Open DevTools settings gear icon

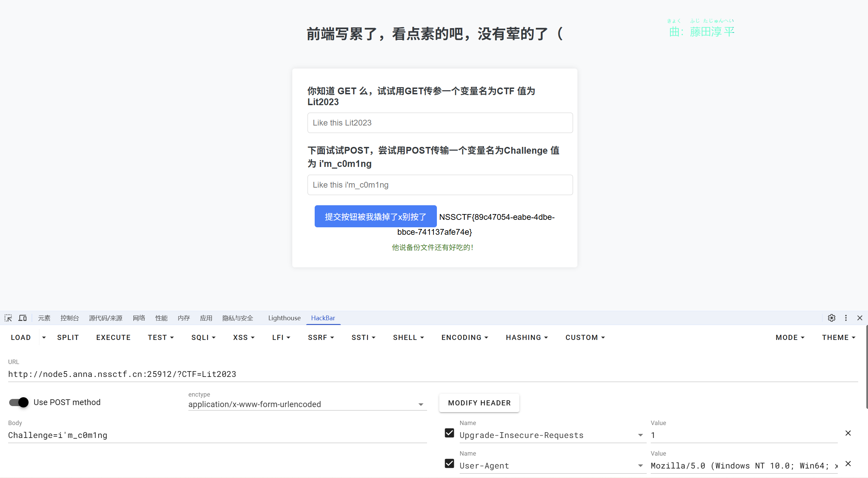click(831, 318)
